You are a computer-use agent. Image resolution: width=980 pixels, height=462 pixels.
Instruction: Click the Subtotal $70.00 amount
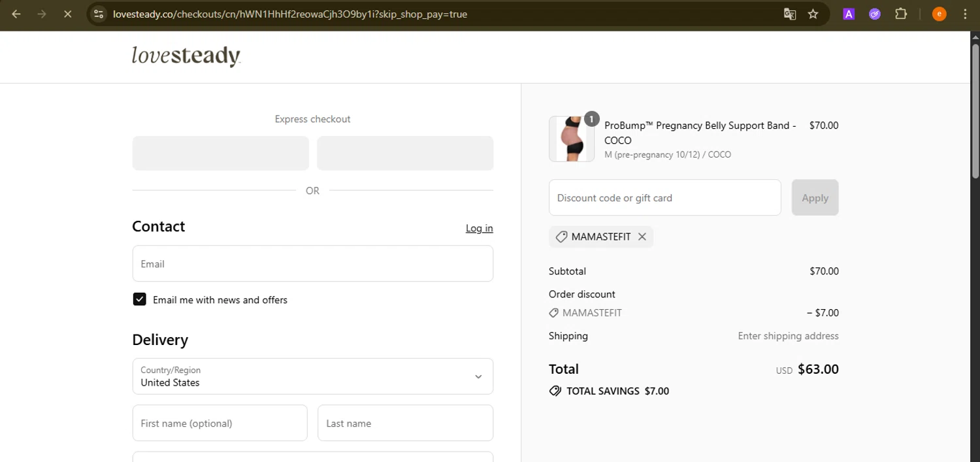(x=824, y=271)
